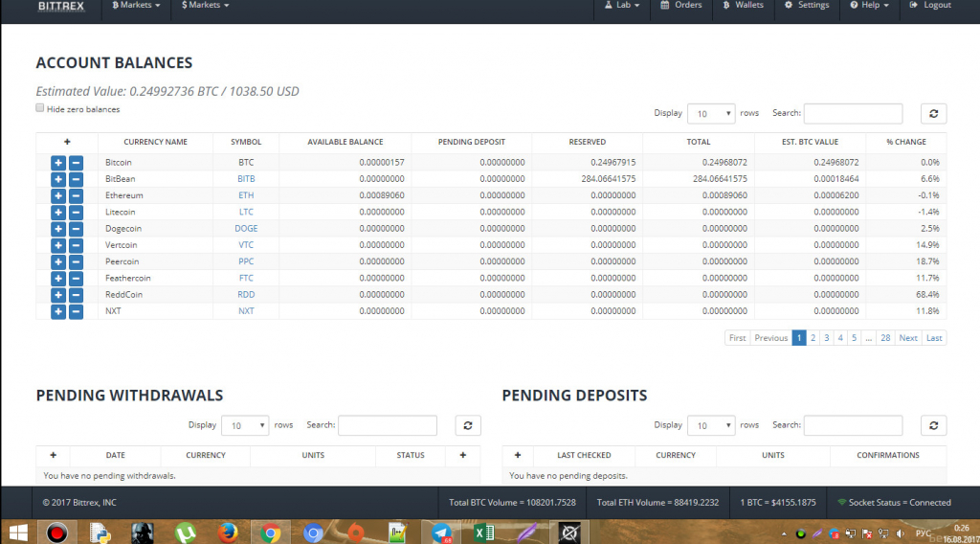This screenshot has height=544, width=980.
Task: Refresh the Pending Withdrawals table
Action: pos(467,426)
